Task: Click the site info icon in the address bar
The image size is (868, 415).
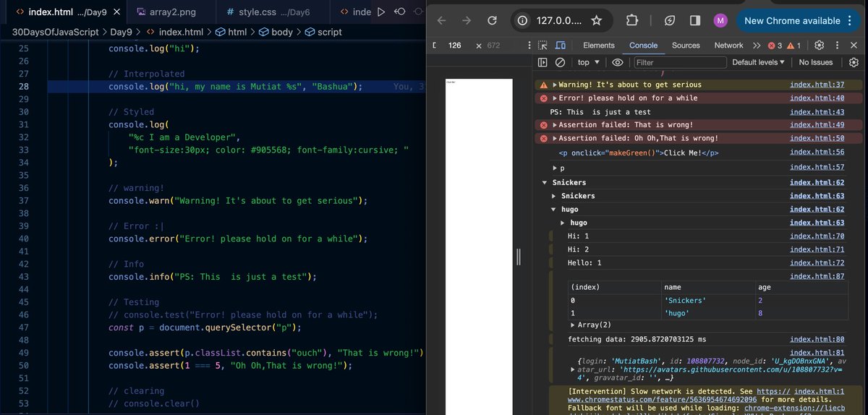Action: 522,21
